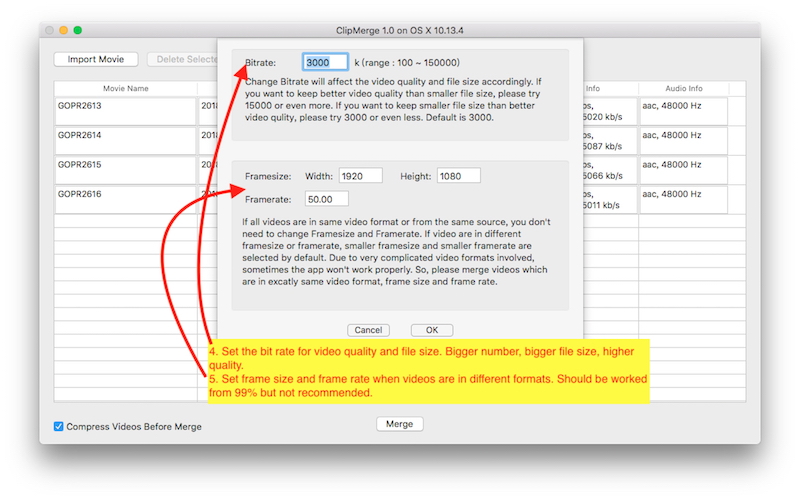
Task: Click the Merge button
Action: (x=399, y=424)
